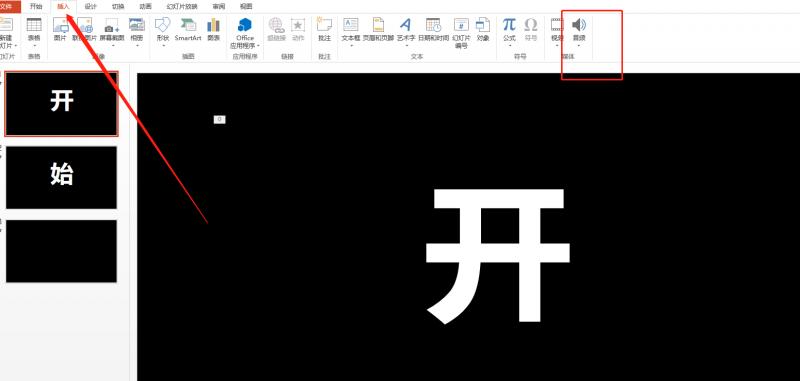
Task: Select the slide thumbnail showing 开
Action: (61, 104)
